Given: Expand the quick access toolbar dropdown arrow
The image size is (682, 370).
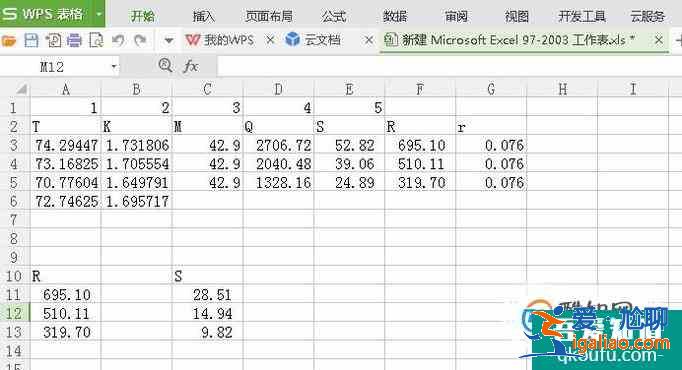Looking at the screenshot, I should click(169, 41).
